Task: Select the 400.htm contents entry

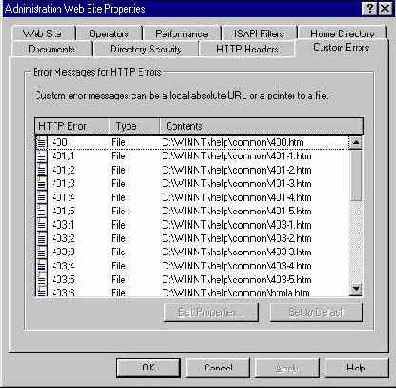Action: tap(233, 143)
